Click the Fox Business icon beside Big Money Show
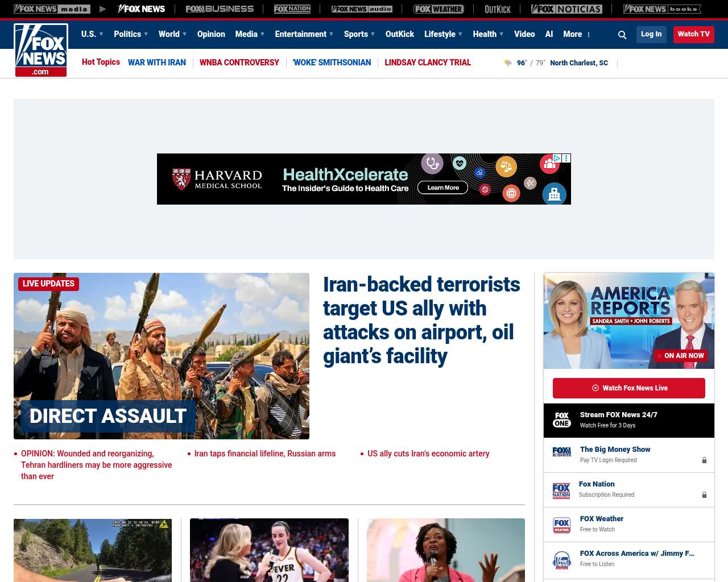The height and width of the screenshot is (582, 728). [x=562, y=452]
